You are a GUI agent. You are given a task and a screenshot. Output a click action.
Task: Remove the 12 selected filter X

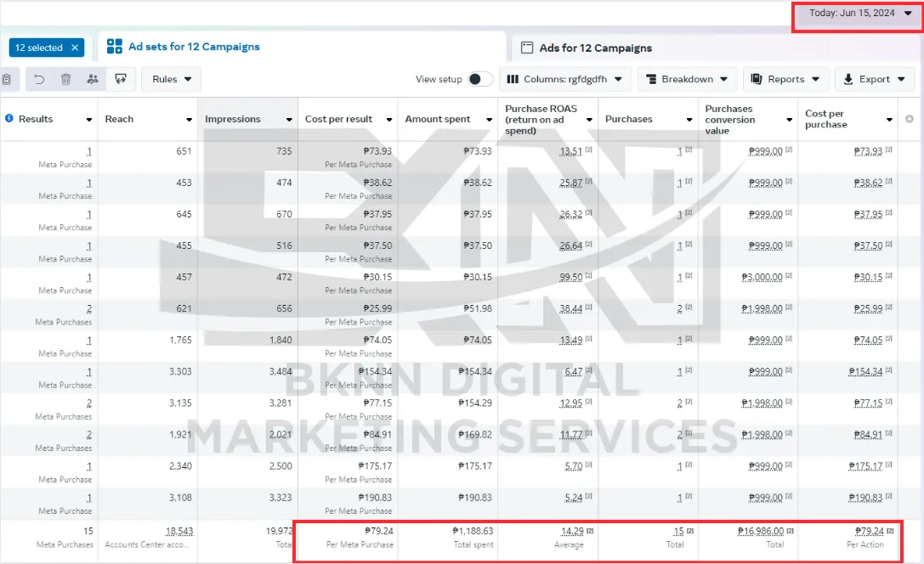[75, 48]
